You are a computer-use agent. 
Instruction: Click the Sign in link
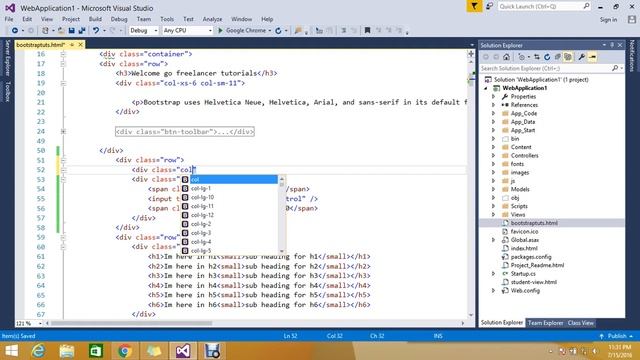[x=608, y=20]
